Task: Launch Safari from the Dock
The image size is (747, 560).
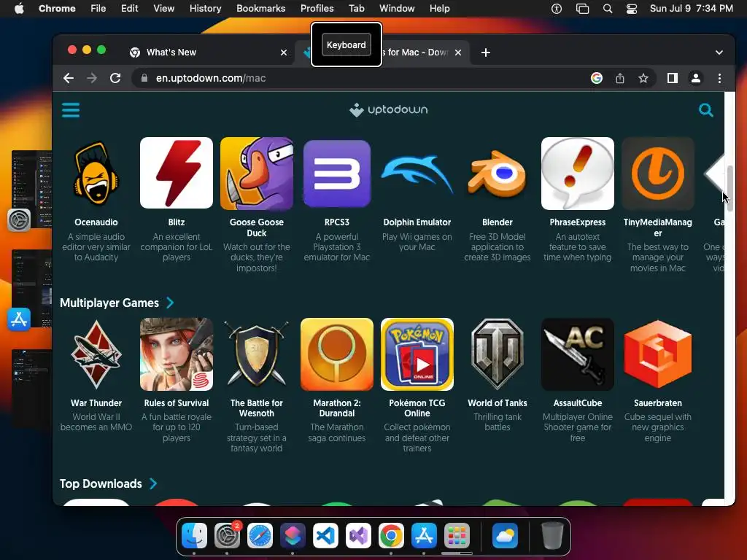Action: click(260, 535)
